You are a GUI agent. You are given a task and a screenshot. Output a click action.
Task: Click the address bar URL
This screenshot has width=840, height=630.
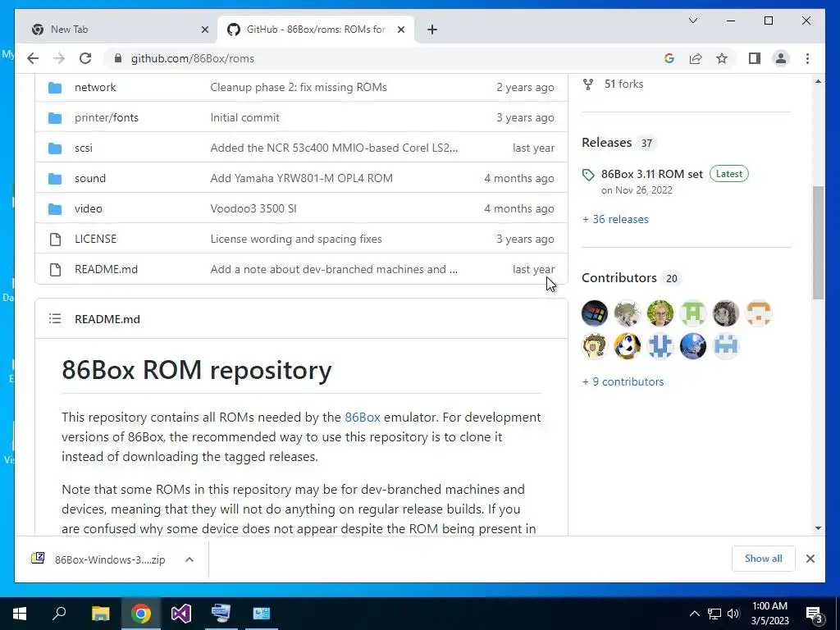tap(193, 58)
